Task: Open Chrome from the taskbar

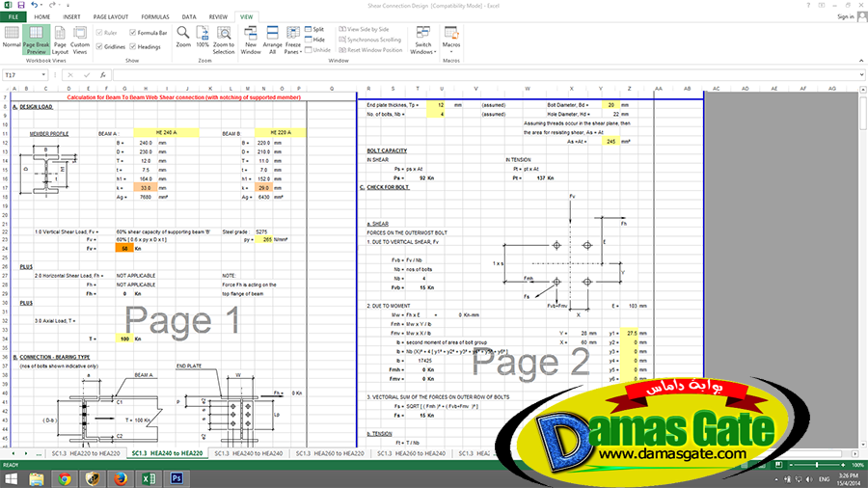Action: pos(65,478)
